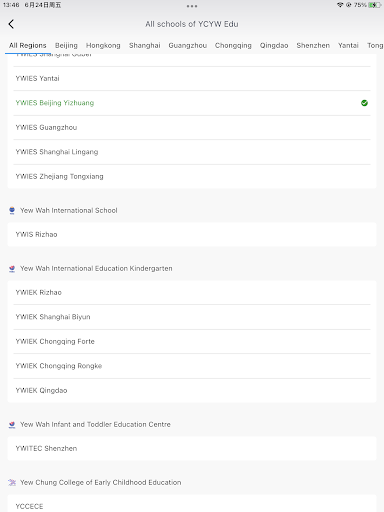Open the Shanghai region tab
The width and height of the screenshot is (384, 512).
145,45
